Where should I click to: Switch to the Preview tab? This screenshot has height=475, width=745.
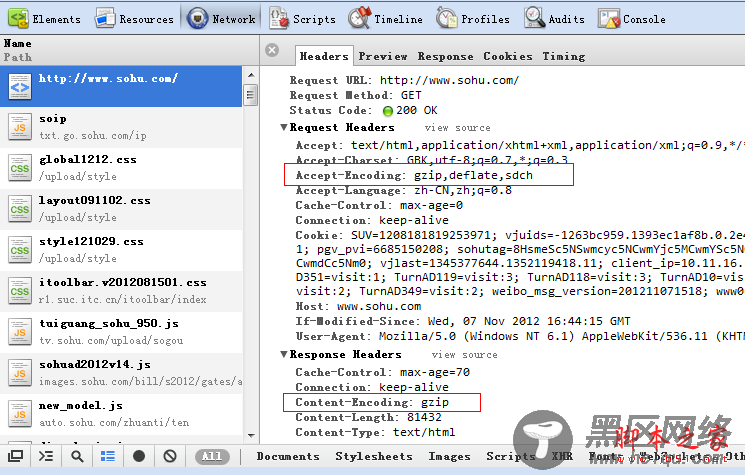point(382,56)
